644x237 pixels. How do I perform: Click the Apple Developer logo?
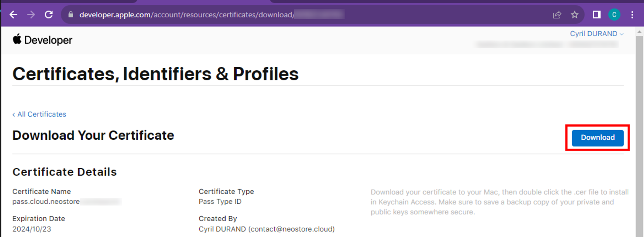[x=43, y=40]
